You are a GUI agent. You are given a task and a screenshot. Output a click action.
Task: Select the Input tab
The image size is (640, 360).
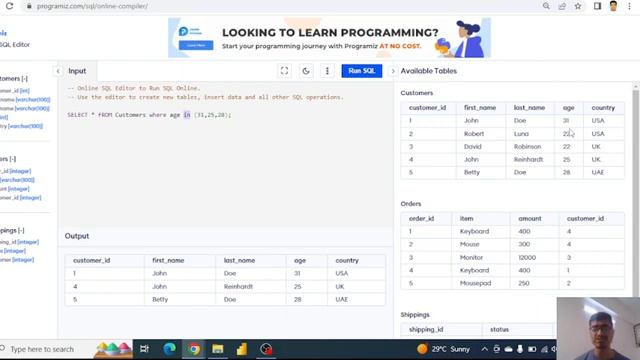[77, 71]
